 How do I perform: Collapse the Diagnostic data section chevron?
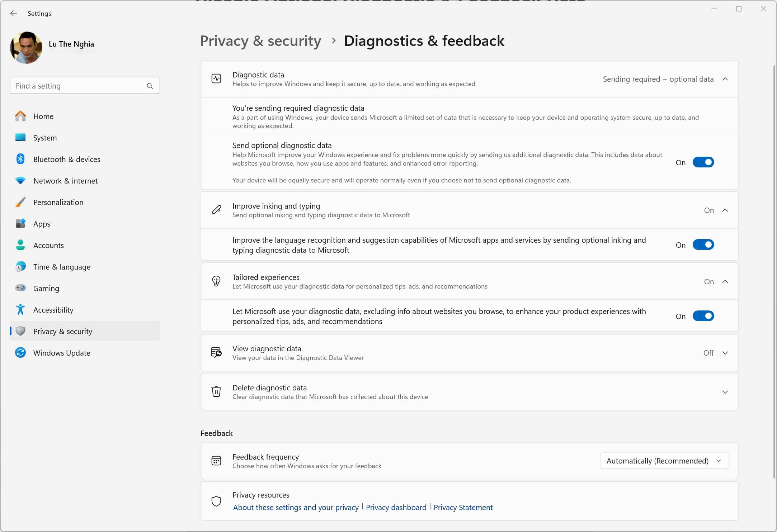pos(725,79)
